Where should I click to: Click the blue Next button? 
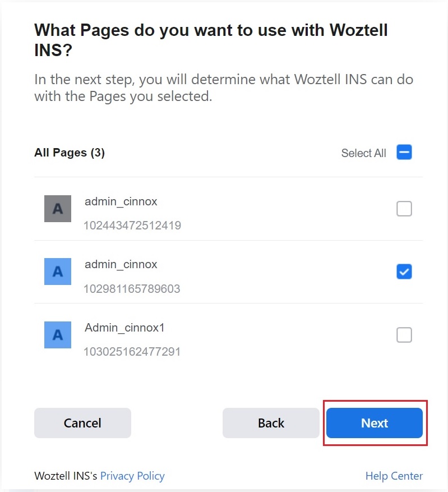click(x=375, y=423)
